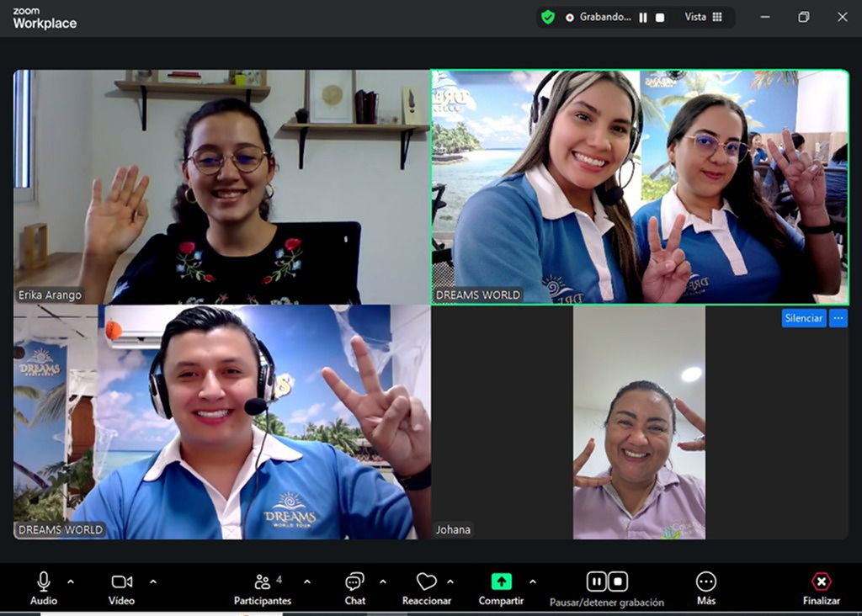Screen dimensions: 862x616
Task: Open the Chat panel
Action: [x=354, y=581]
